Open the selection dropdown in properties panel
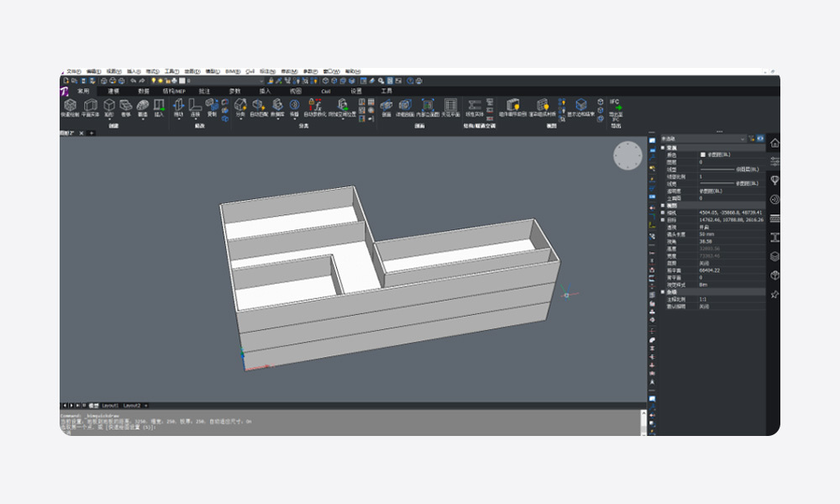 click(x=743, y=139)
